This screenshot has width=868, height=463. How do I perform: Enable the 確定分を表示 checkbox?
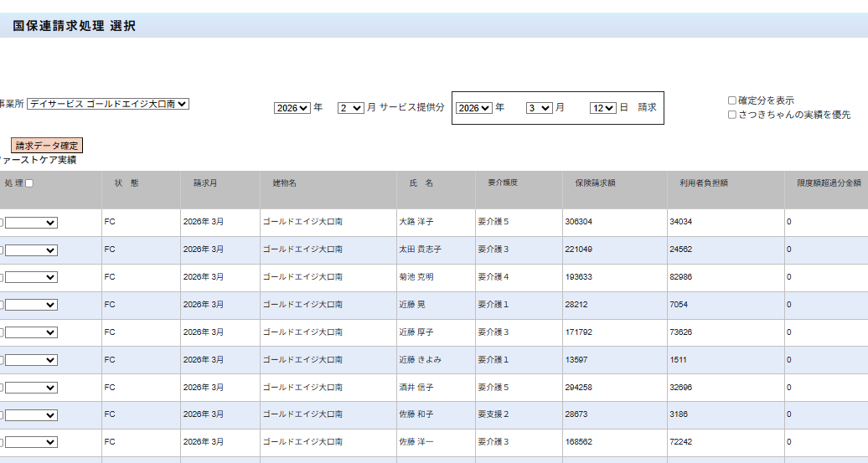click(732, 100)
